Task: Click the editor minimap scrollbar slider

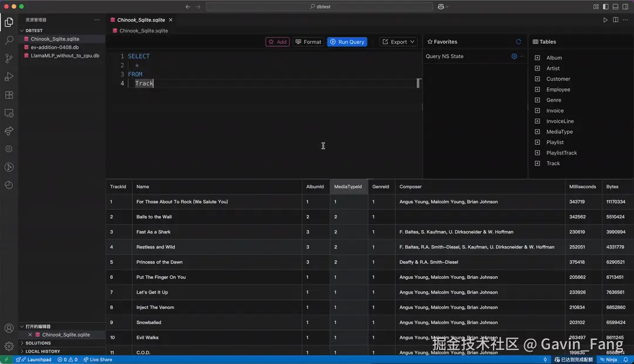Action: [419, 83]
